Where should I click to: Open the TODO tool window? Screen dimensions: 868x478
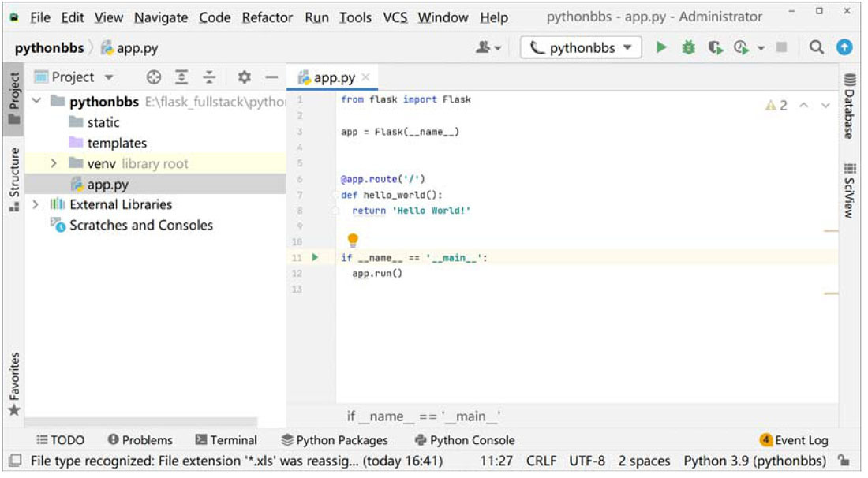point(60,440)
